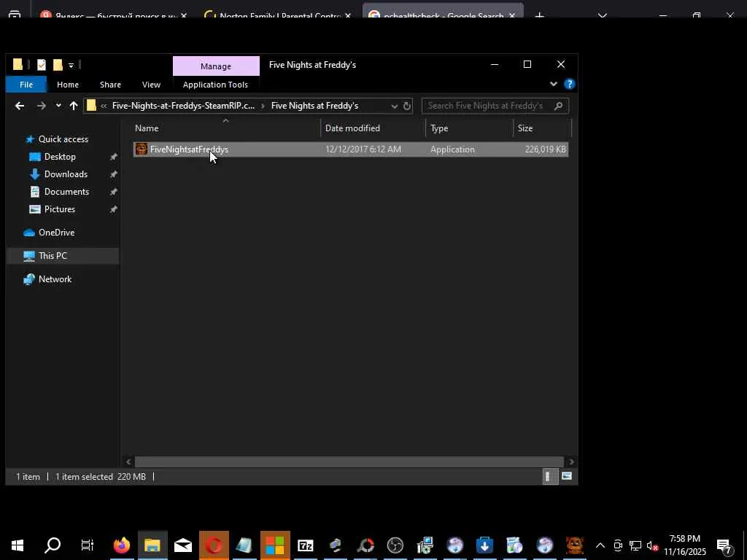The height and width of the screenshot is (560, 747).
Task: Click the horizontal scrollbar right arrow
Action: tap(571, 462)
